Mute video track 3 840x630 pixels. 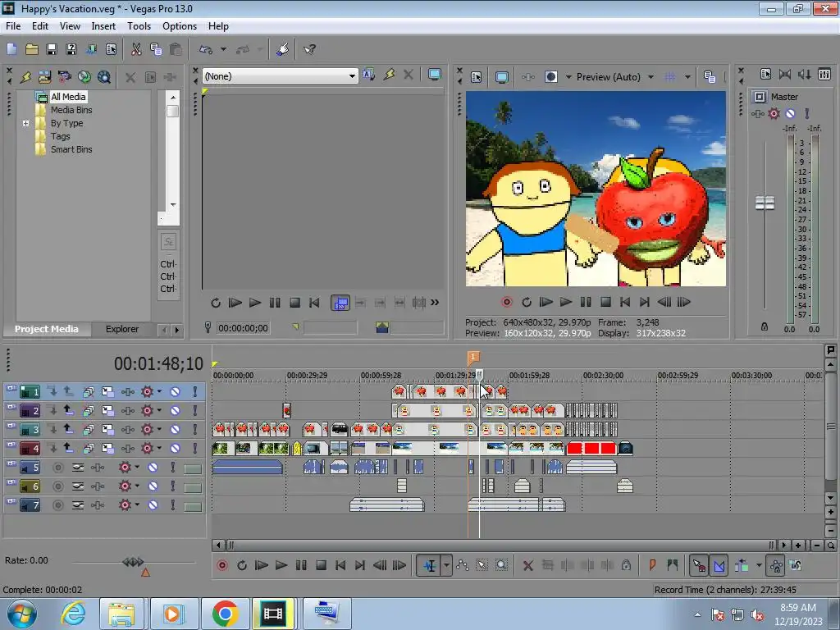(x=175, y=430)
